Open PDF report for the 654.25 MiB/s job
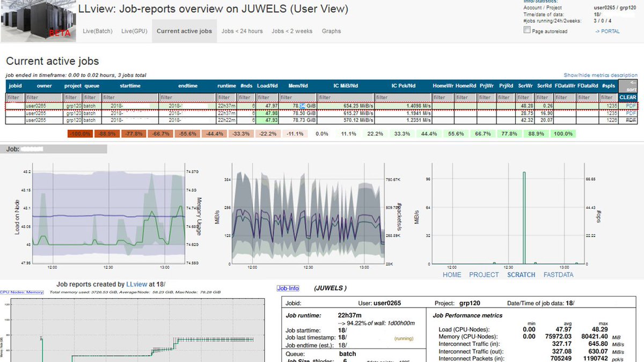The width and height of the screenshot is (644, 362). point(631,106)
